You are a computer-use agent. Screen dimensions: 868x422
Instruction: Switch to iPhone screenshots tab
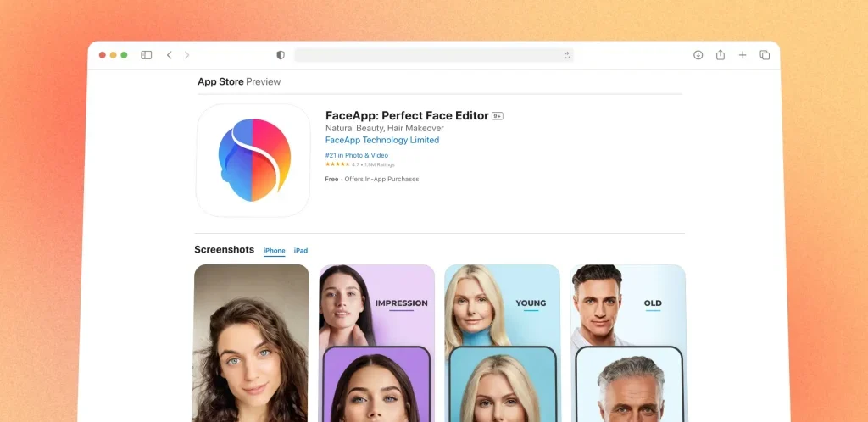[x=274, y=251]
